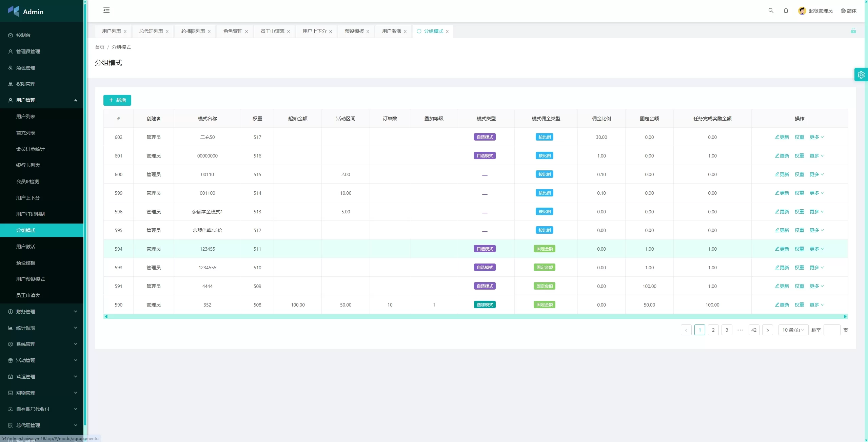Open the 10 条/页 page size dropdown
This screenshot has height=442, width=868.
tap(793, 330)
